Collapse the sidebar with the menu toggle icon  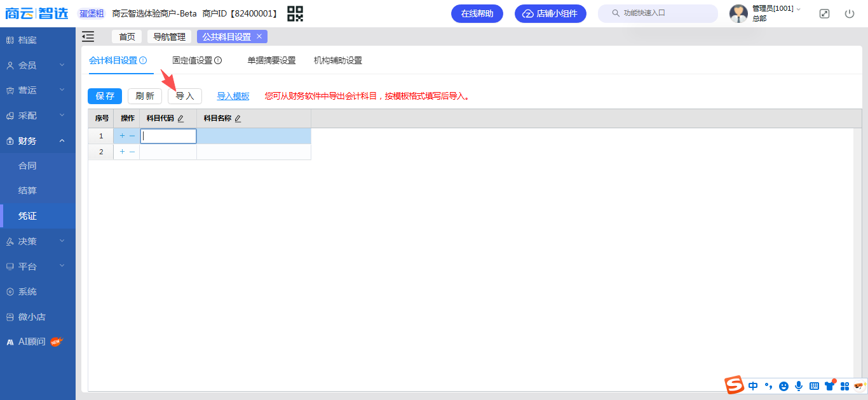coord(88,37)
